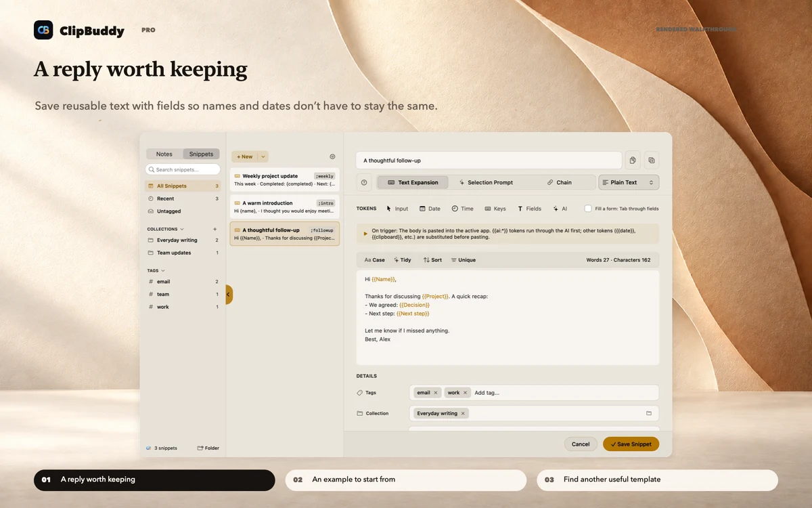Collapse the Collections section

point(182,229)
